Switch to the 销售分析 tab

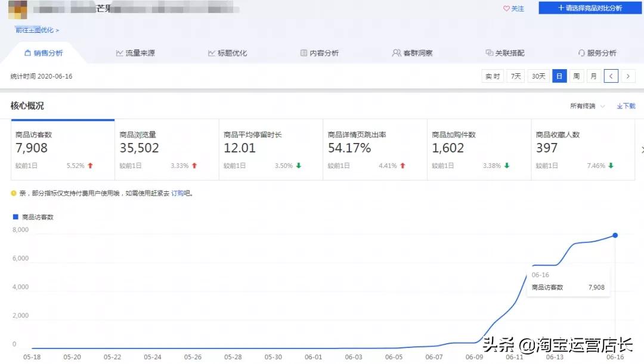pos(44,52)
